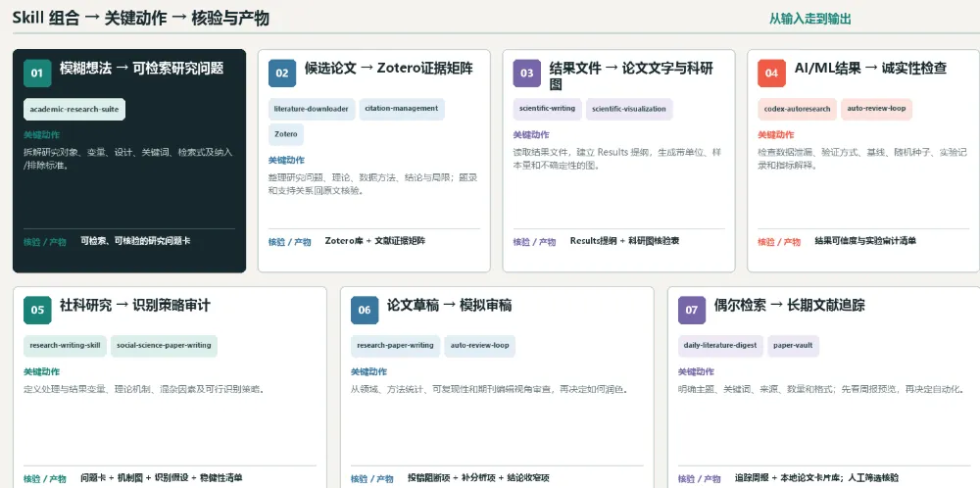Open card title '偶尔检索 → 长期文献追踪'

(x=789, y=306)
